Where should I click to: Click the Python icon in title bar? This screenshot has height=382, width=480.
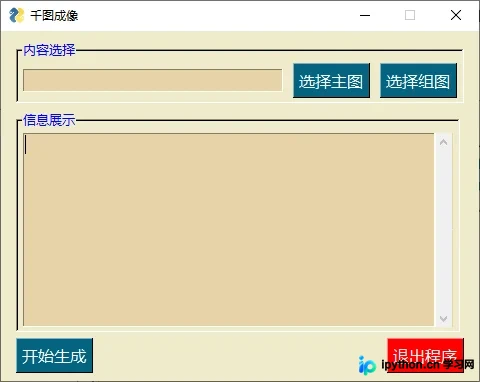pos(17,15)
